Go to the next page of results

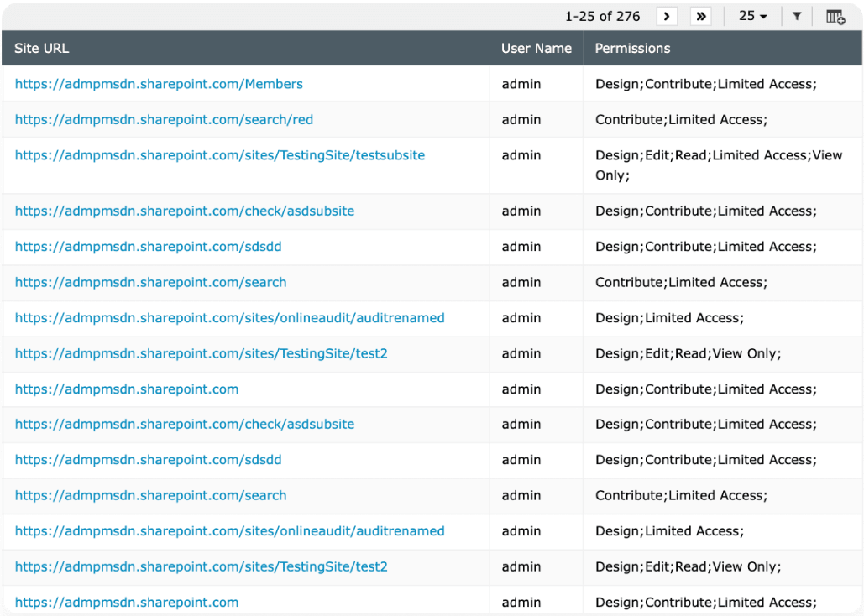[x=667, y=16]
